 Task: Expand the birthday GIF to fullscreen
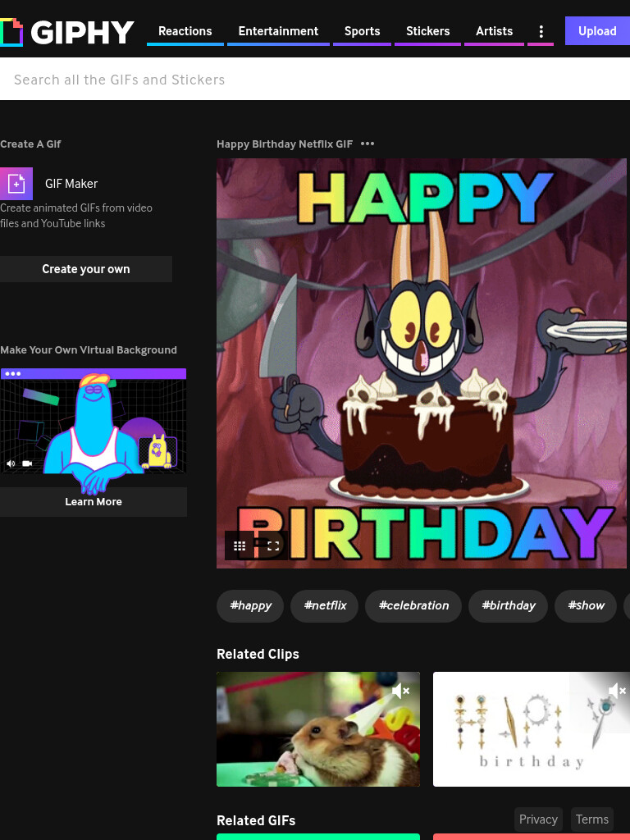273,546
